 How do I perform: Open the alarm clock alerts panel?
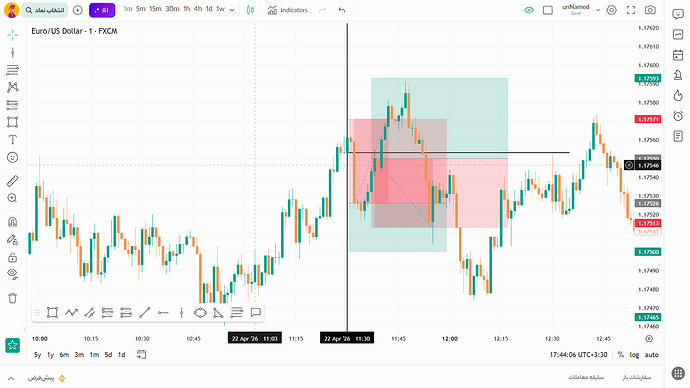[x=678, y=116]
